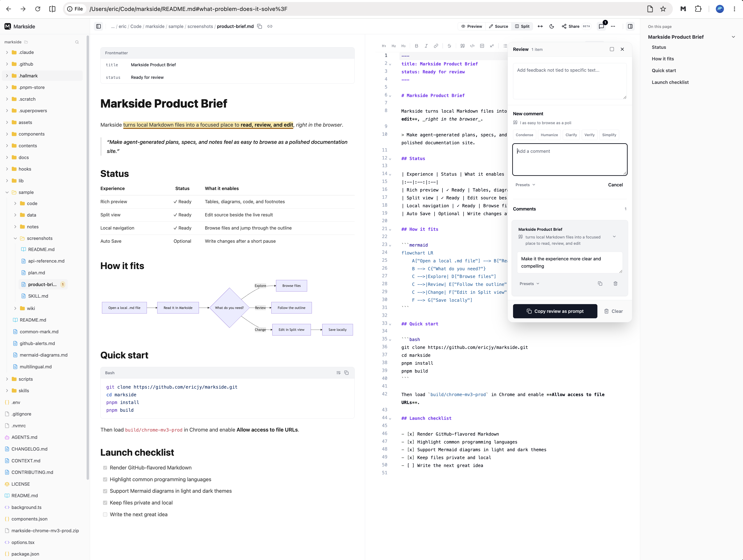The height and width of the screenshot is (560, 743).
Task: Toggle full-width layout with the horizontal arrows icon
Action: pos(540,27)
